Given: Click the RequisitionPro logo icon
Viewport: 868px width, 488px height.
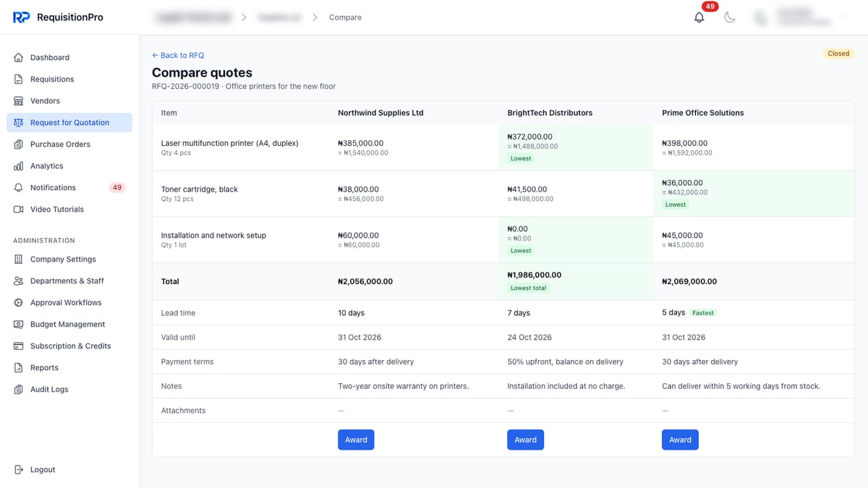Looking at the screenshot, I should pos(22,17).
